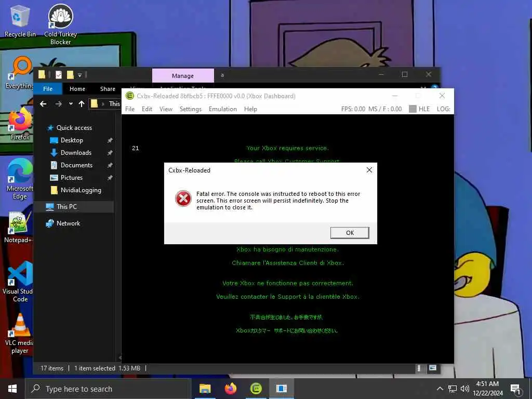Open NvidiaLogging folder in Explorer sidebar

tap(81, 190)
